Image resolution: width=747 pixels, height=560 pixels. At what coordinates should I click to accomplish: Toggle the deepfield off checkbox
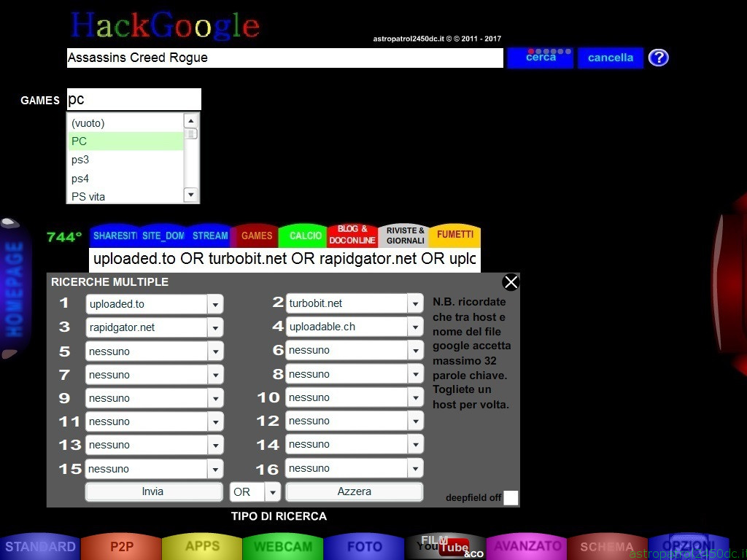tap(511, 497)
